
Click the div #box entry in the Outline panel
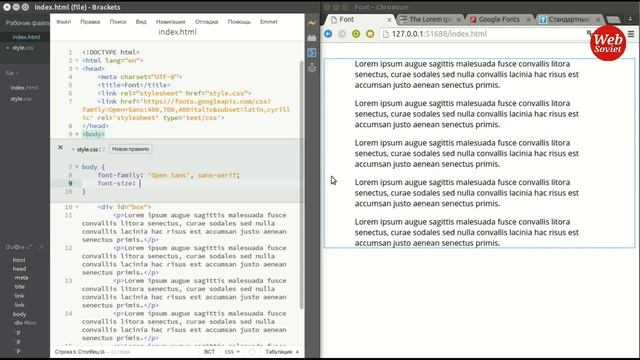[25, 323]
